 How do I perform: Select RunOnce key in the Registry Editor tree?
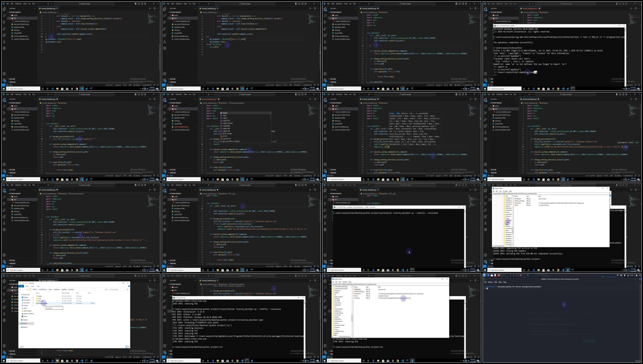[508, 226]
